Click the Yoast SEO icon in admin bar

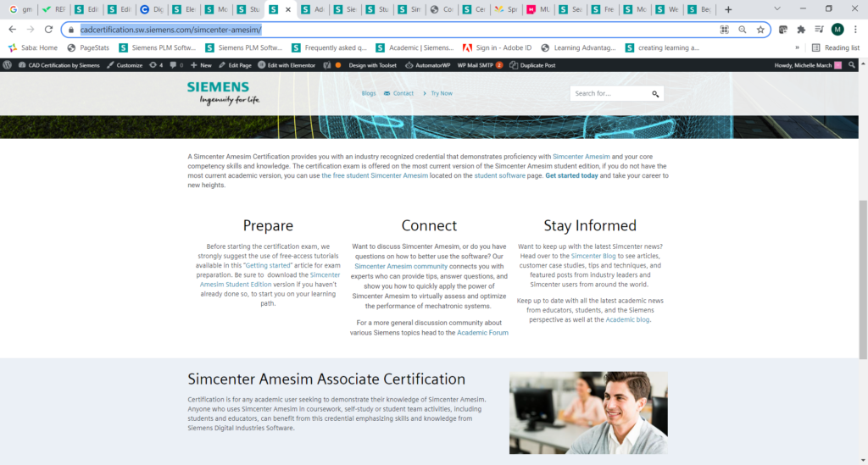pyautogui.click(x=327, y=65)
